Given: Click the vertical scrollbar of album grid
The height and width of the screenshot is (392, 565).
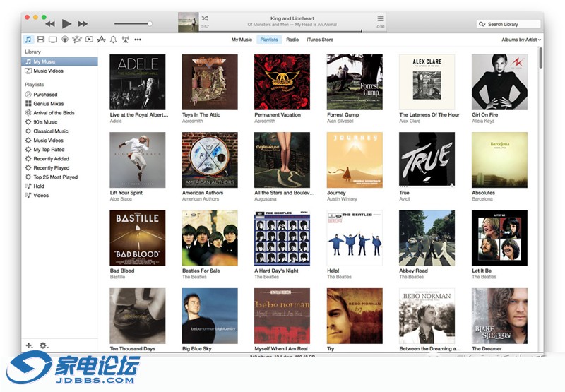Looking at the screenshot, I should pos(540,58).
